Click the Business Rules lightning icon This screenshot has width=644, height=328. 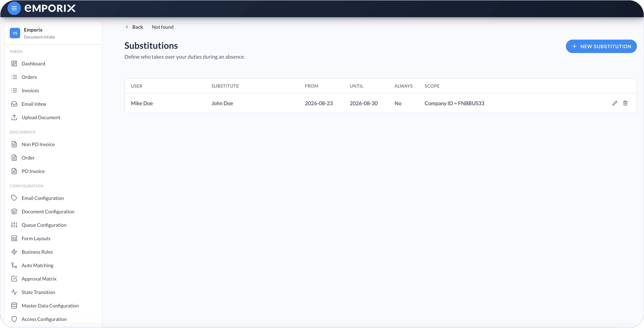pos(14,252)
